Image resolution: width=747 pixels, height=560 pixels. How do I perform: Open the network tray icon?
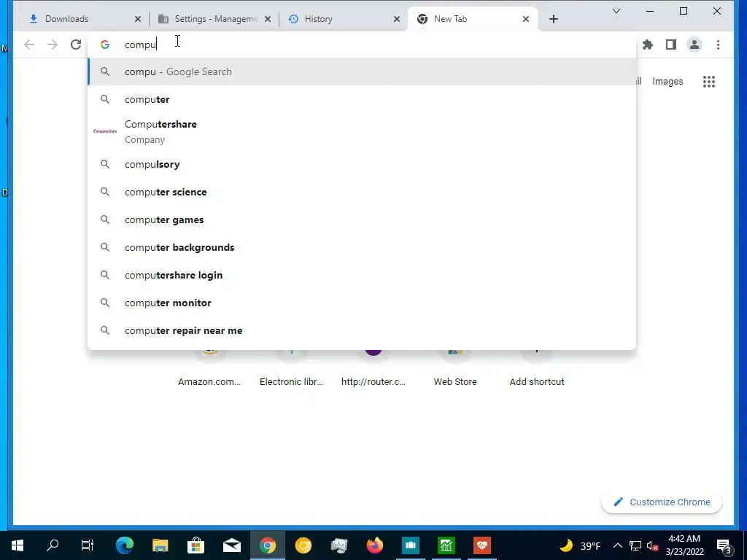coord(635,545)
